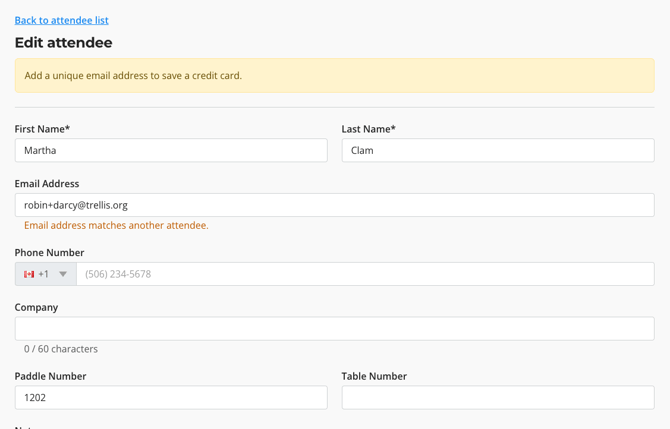670x429 pixels.
Task: Click the Email Address input field
Action: pos(334,205)
